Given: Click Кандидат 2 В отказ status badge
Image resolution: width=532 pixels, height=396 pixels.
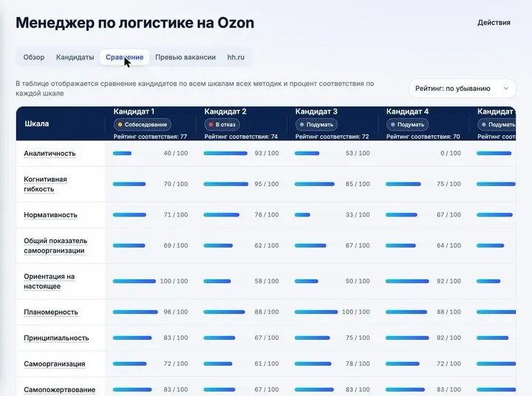Looking at the screenshot, I should 222,125.
